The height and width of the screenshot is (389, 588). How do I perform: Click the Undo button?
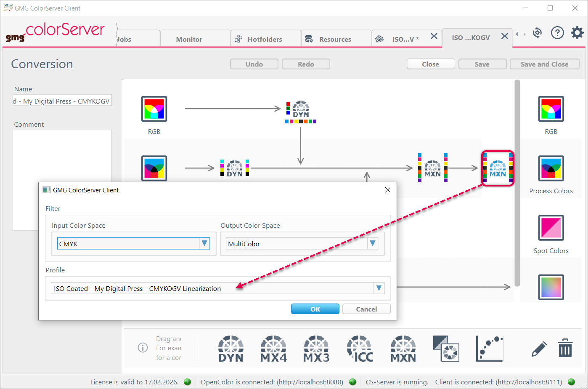254,64
